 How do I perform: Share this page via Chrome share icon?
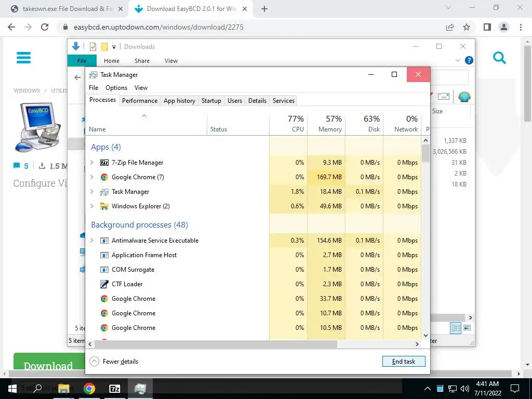450,27
